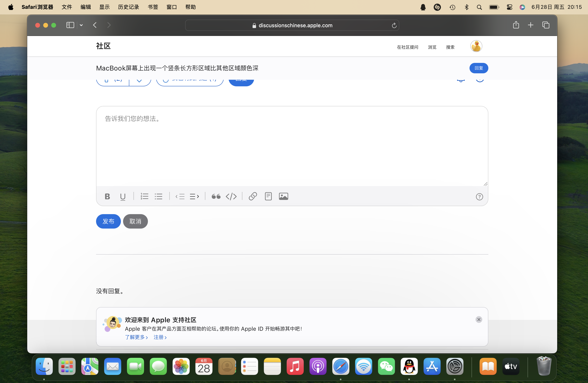Insert an image into the reply
The image size is (588, 383).
(283, 197)
